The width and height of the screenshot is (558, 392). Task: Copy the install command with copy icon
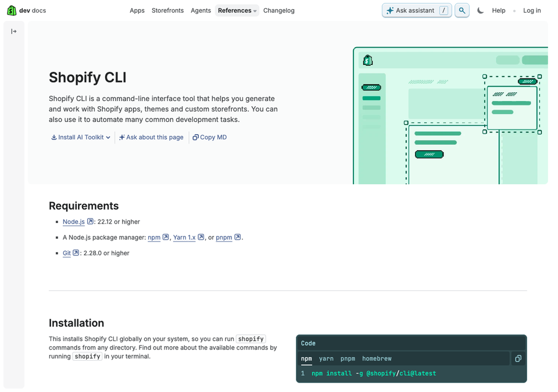pos(518,358)
